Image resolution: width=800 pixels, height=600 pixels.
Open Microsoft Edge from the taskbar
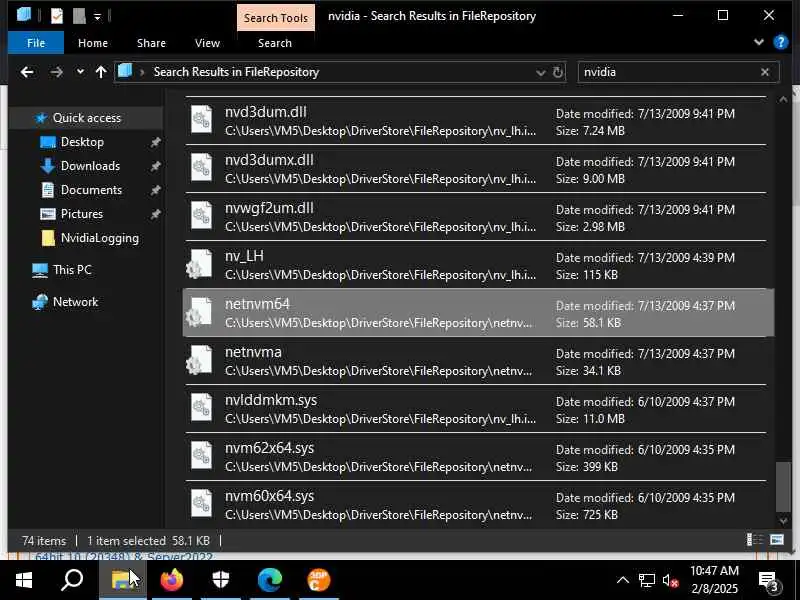coord(270,580)
